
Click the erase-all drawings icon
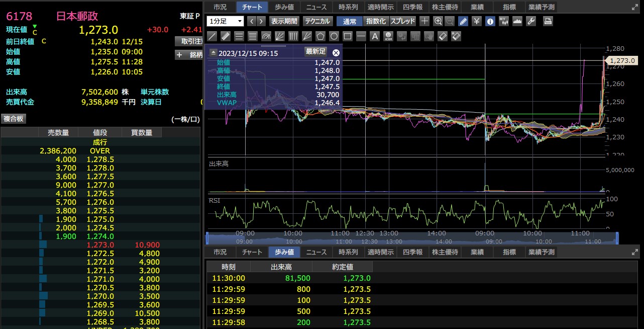pyautogui.click(x=456, y=36)
